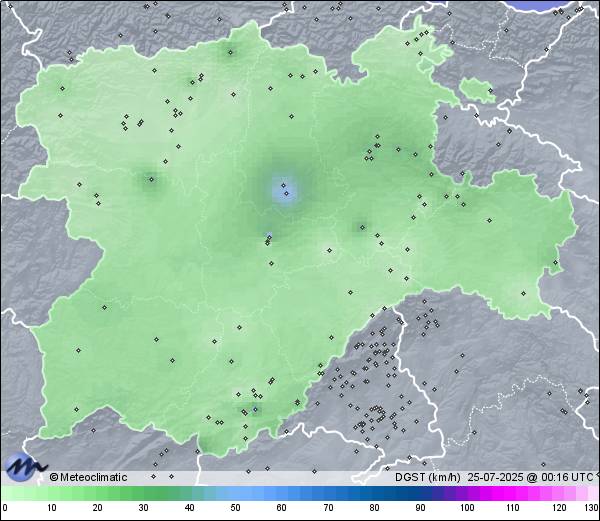Click the 120 label on the scale
The width and height of the screenshot is (600, 521).
[559, 508]
